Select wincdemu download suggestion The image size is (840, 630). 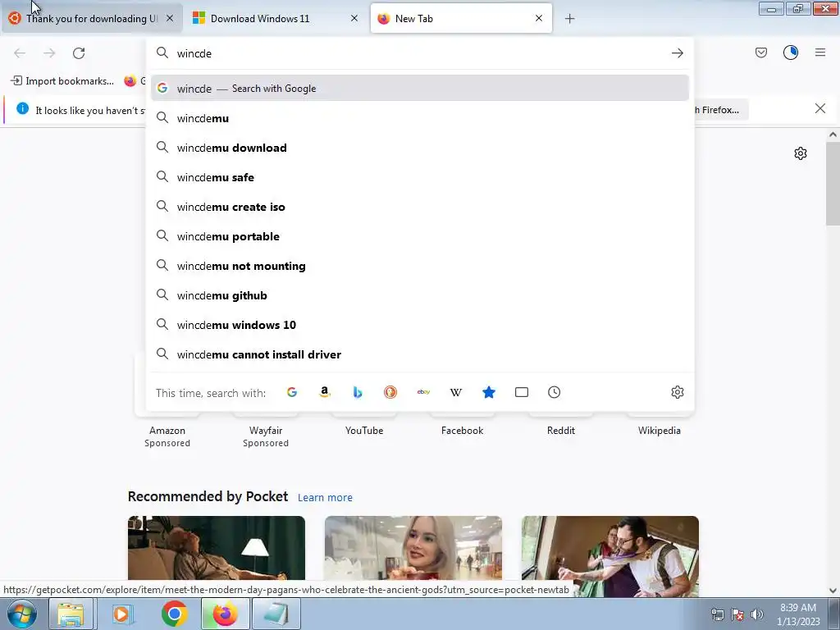pyautogui.click(x=419, y=148)
